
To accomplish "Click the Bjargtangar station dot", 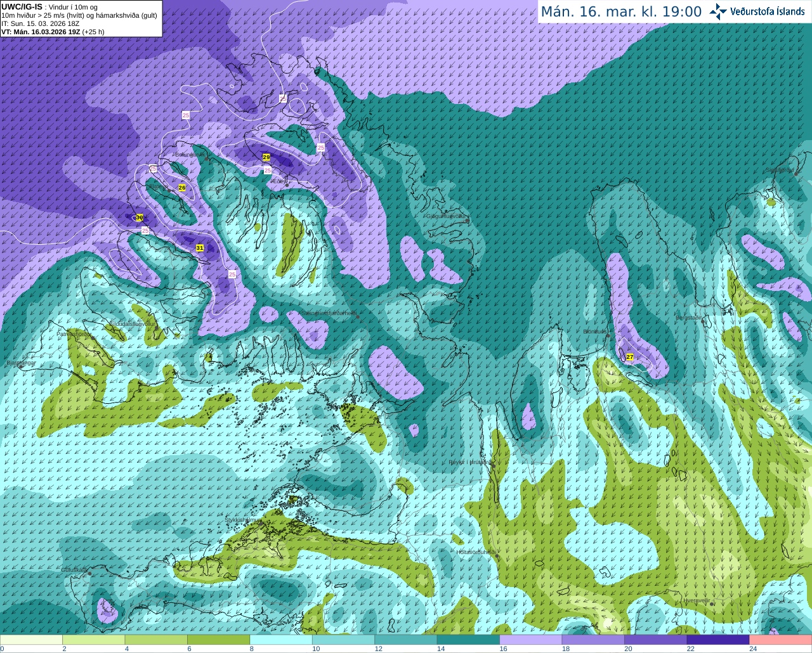I will pyautogui.click(x=21, y=366).
